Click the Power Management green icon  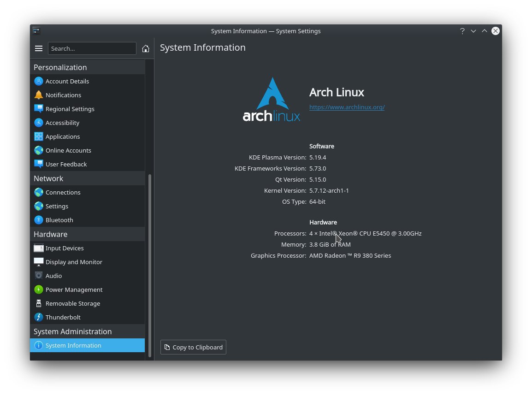click(39, 290)
